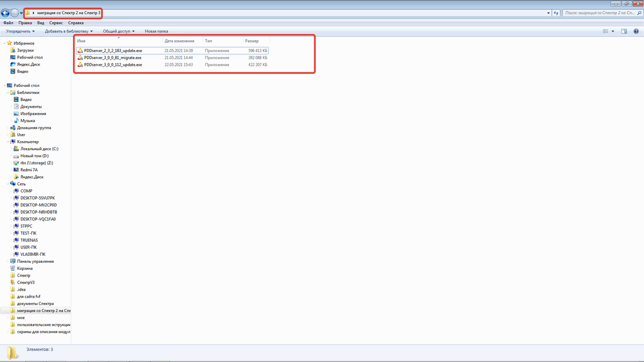Screen dimensions: 644x362
Task: Open the Корзина recycle bin icon
Action: pyautogui.click(x=13, y=268)
